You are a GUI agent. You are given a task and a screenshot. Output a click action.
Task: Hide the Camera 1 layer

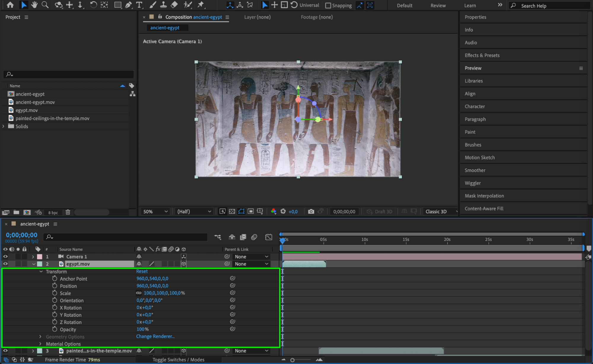pos(5,257)
